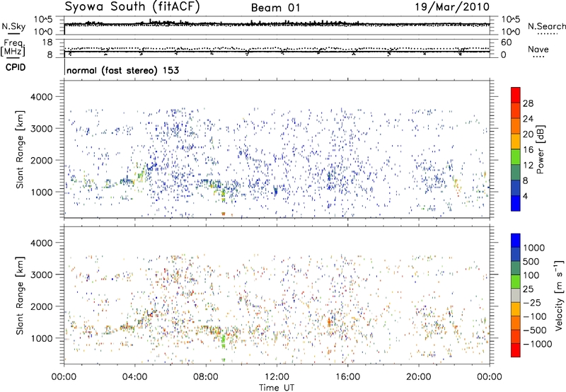Click the red bottom of velocity color bar
Viewport: 566px width, 392px height.
tap(516, 350)
